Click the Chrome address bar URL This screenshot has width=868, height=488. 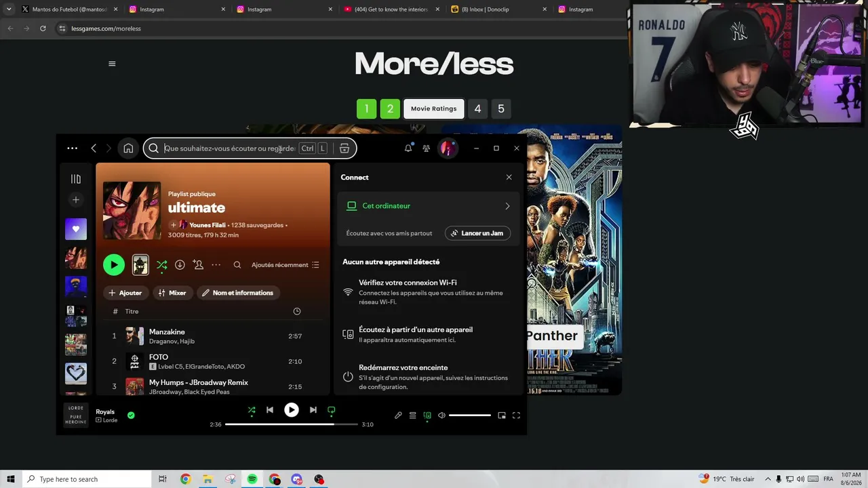[x=106, y=28]
